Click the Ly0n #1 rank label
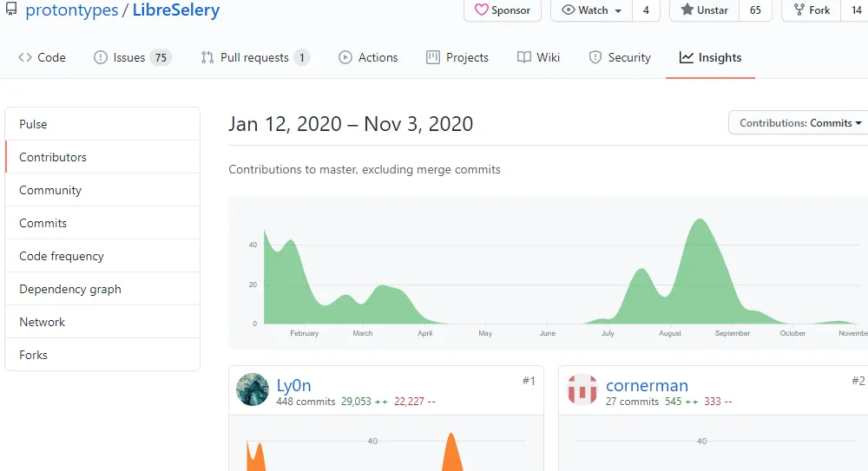The width and height of the screenshot is (868, 471). [529, 381]
